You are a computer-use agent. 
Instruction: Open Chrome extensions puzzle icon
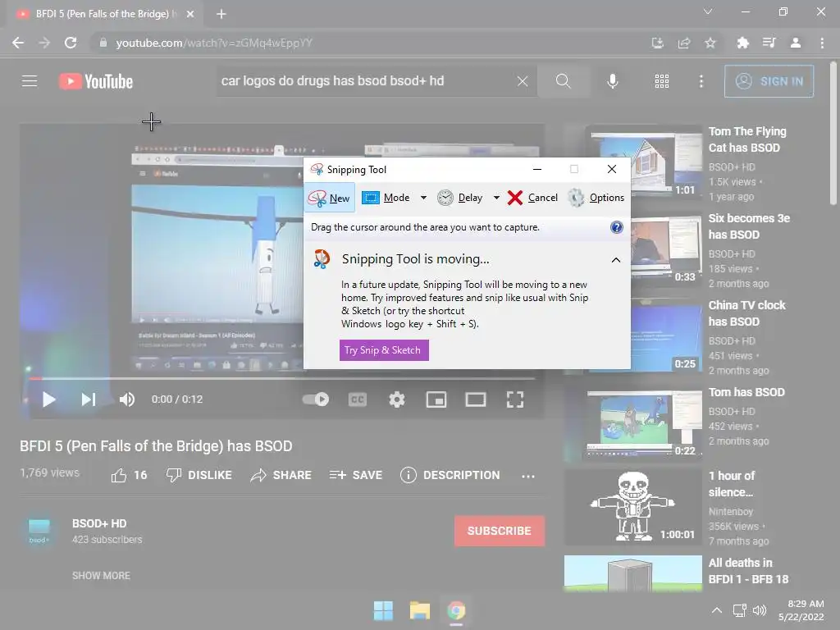coord(742,43)
